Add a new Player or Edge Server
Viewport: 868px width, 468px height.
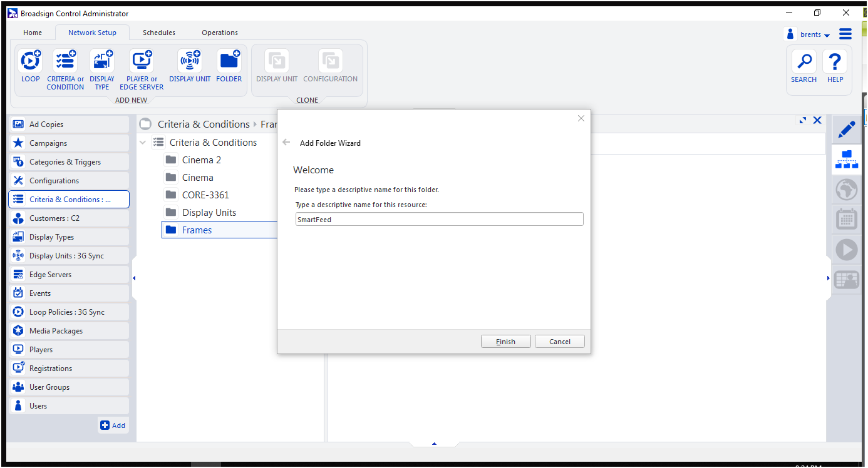coord(142,61)
